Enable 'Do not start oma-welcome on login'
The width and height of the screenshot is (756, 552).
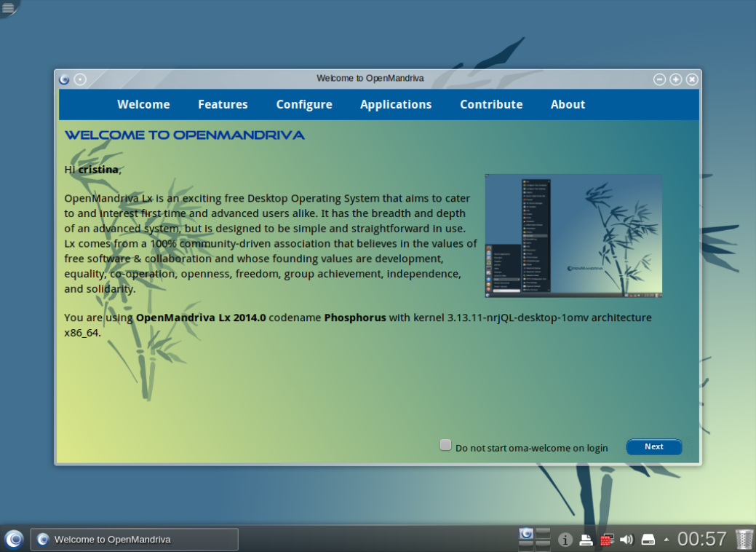click(445, 445)
